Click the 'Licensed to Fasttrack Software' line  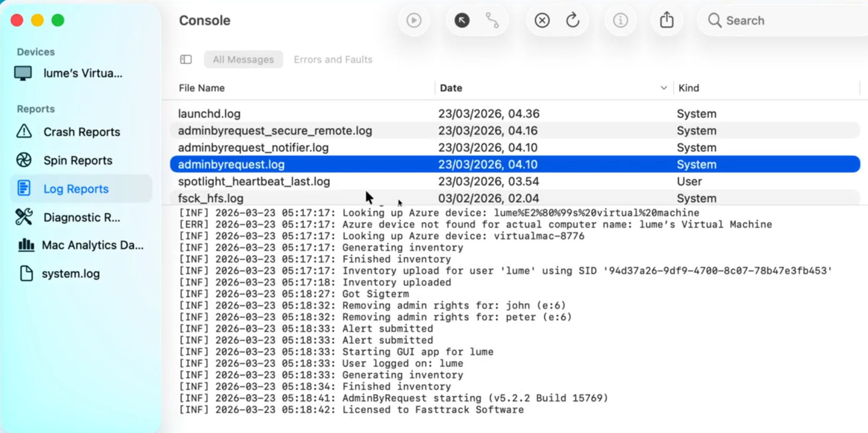(351, 410)
